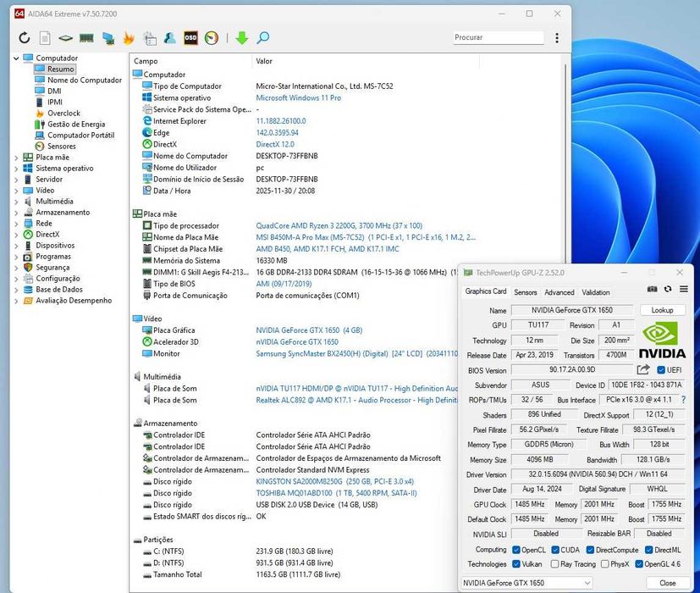Open the Report page icon in toolbar
Viewport: 700px width, 593px height.
pos(45,38)
